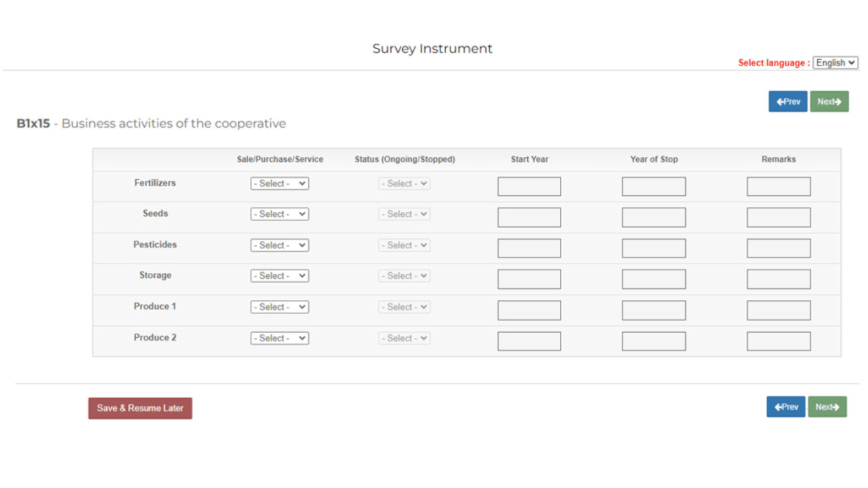The width and height of the screenshot is (868, 488).
Task: Click the bottom Prev button
Action: 786,407
